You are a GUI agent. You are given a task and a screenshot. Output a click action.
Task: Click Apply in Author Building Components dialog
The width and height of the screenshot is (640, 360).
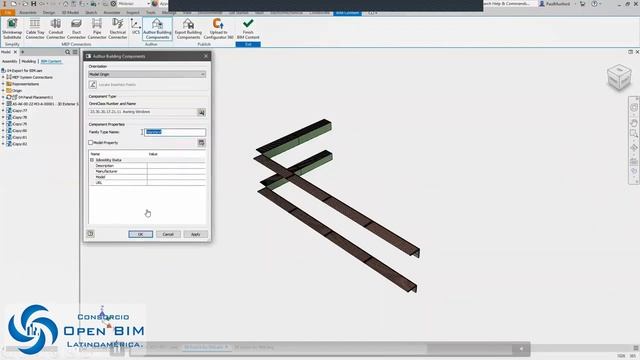pyautogui.click(x=196, y=234)
